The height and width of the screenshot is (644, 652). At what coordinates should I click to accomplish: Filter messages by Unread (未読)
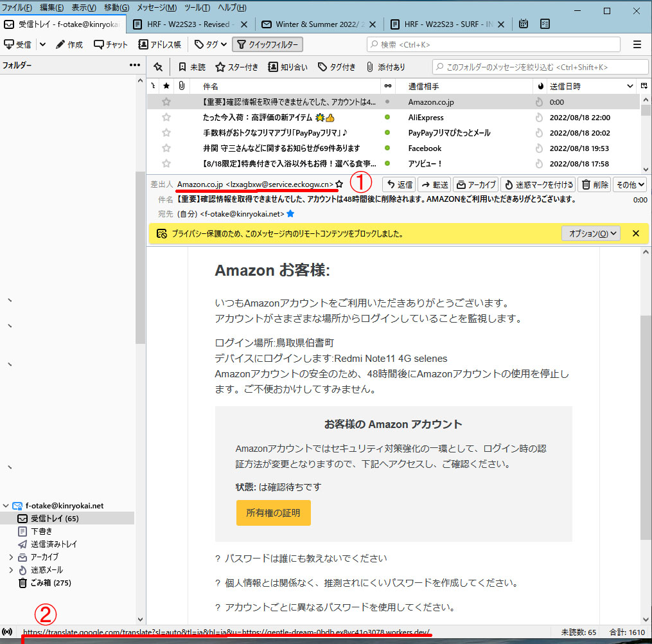[192, 67]
